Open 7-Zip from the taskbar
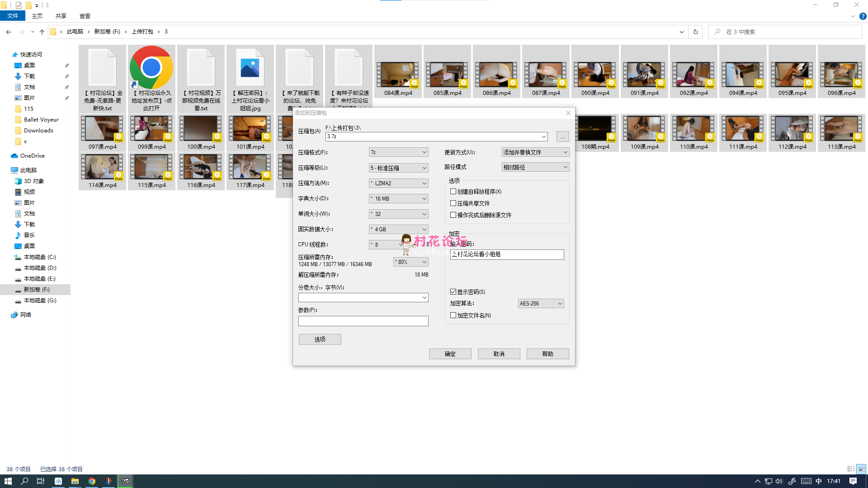Viewport: 868px width, 488px height. 125,481
